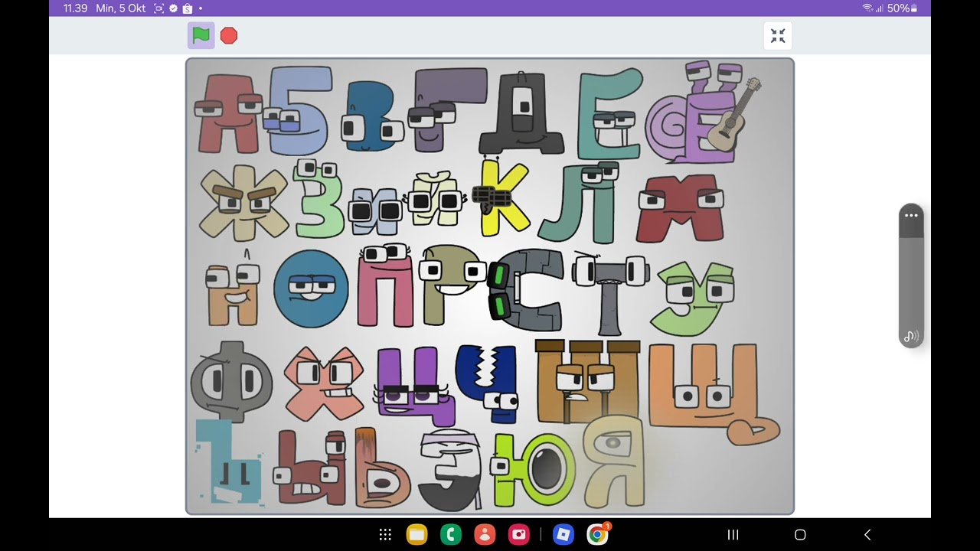Click the light green letter З
This screenshot has width=980, height=551.
click(318, 199)
